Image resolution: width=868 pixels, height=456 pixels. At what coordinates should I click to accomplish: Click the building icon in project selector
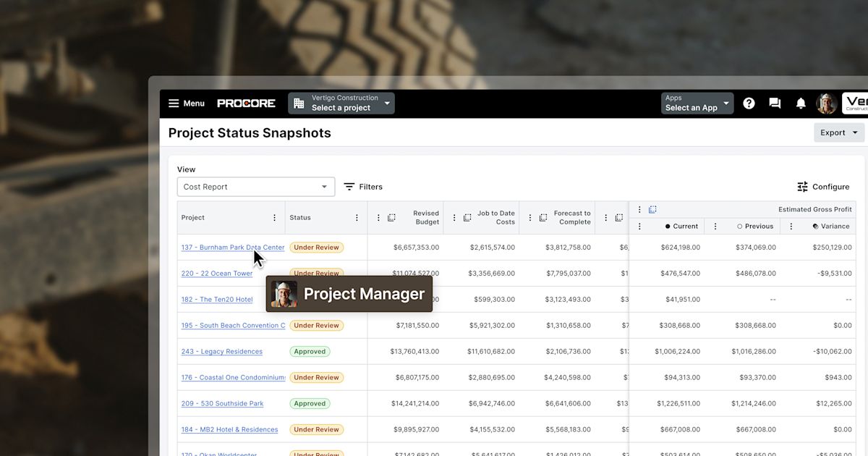pyautogui.click(x=299, y=104)
